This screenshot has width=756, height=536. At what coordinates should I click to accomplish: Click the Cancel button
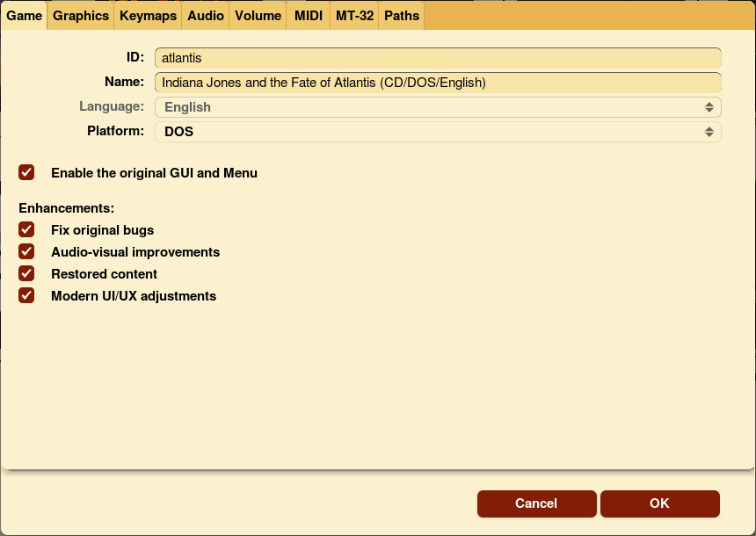[x=536, y=503]
